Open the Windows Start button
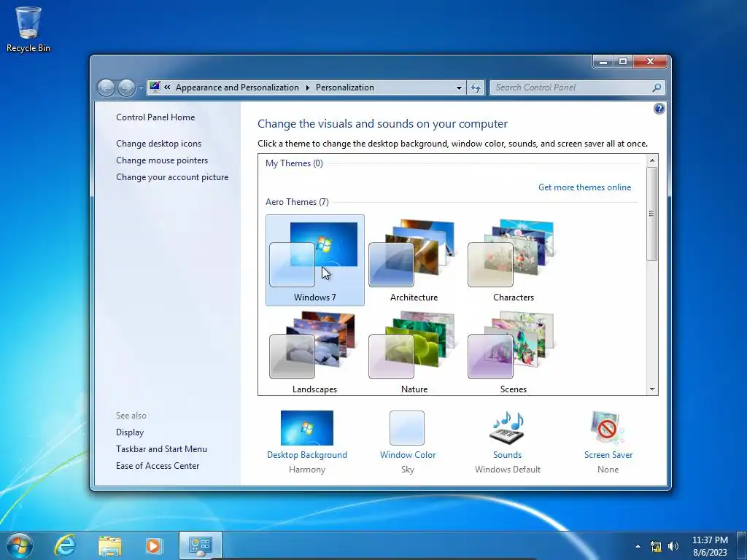Viewport: 747px width, 560px height. click(20, 545)
